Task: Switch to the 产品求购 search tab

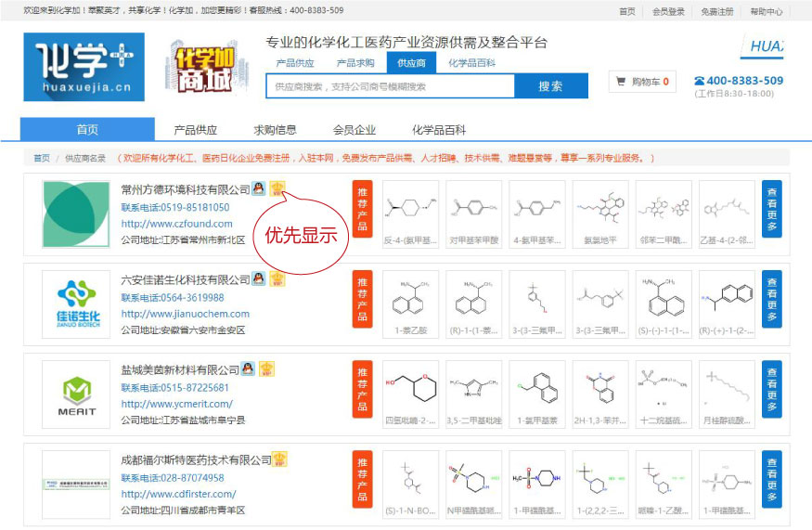Action: click(354, 63)
